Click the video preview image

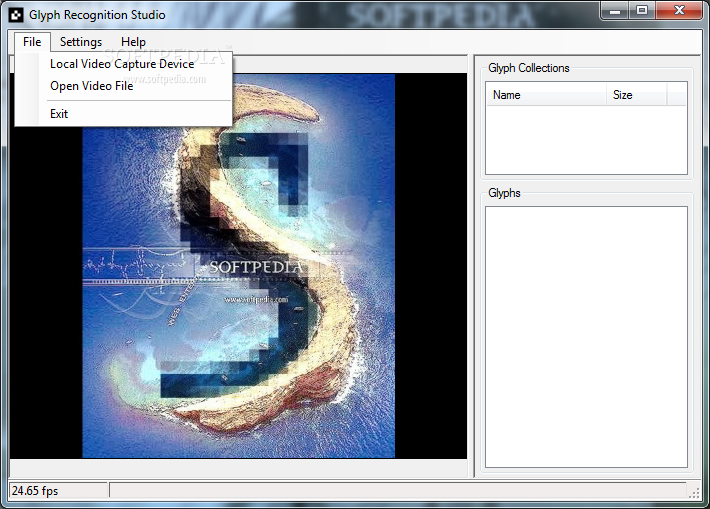point(239,266)
